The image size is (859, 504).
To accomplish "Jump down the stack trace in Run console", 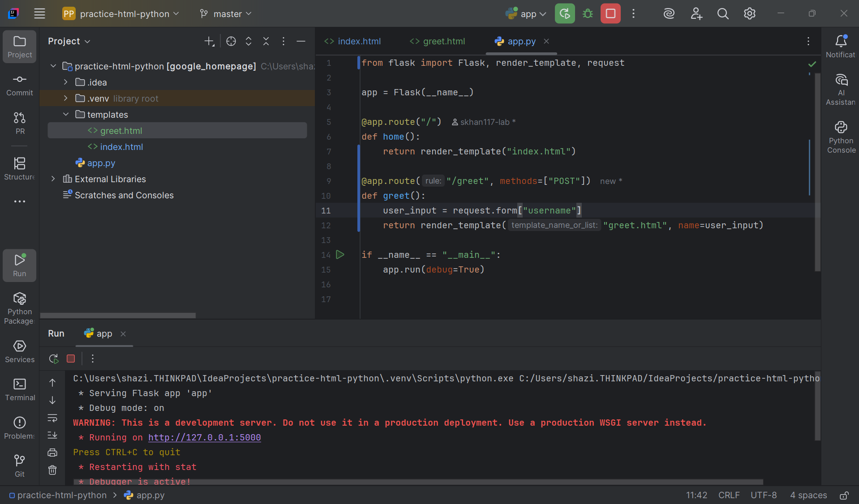I will [52, 400].
